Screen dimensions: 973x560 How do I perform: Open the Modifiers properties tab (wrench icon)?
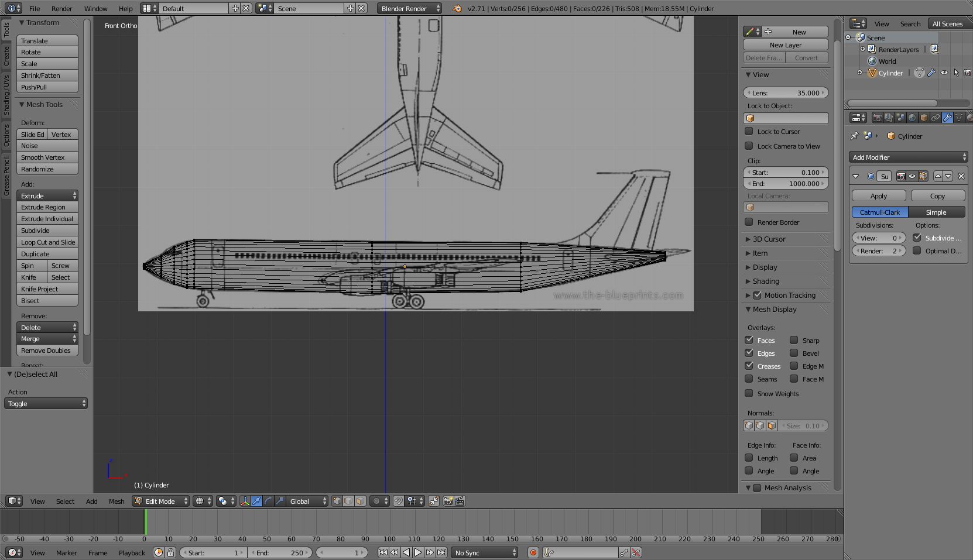(947, 118)
